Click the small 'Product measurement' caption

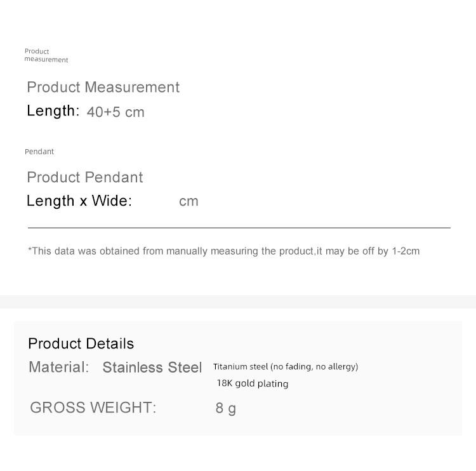coord(46,55)
